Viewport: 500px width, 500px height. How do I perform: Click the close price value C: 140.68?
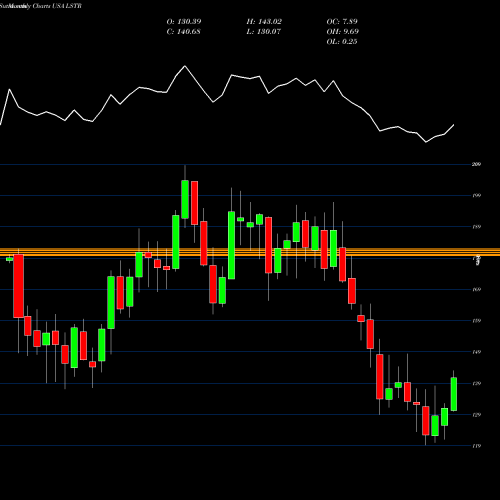[x=183, y=32]
